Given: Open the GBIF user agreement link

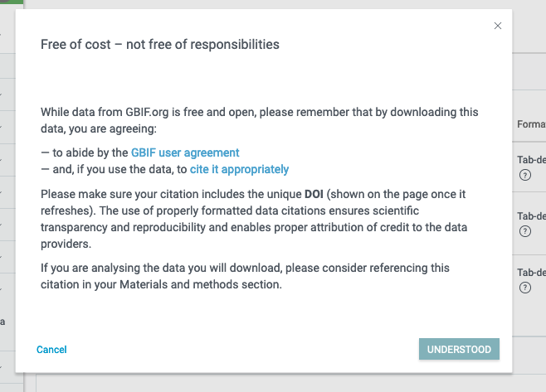Looking at the screenshot, I should coord(185,152).
